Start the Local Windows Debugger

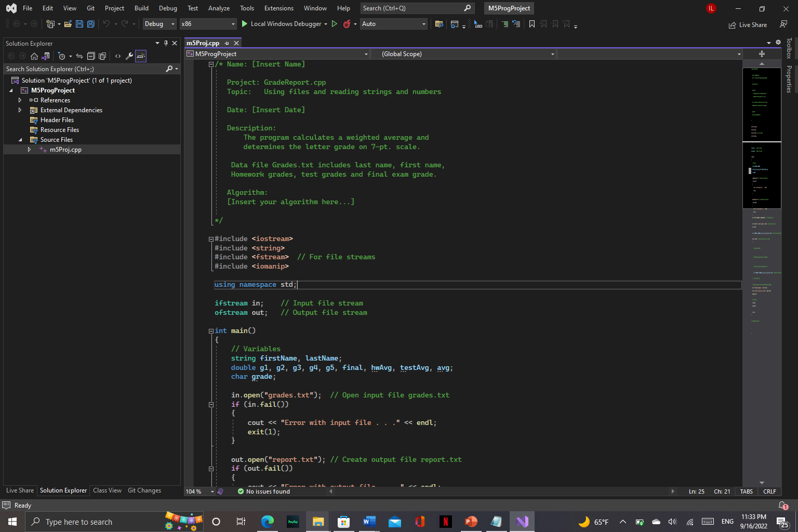click(281, 24)
